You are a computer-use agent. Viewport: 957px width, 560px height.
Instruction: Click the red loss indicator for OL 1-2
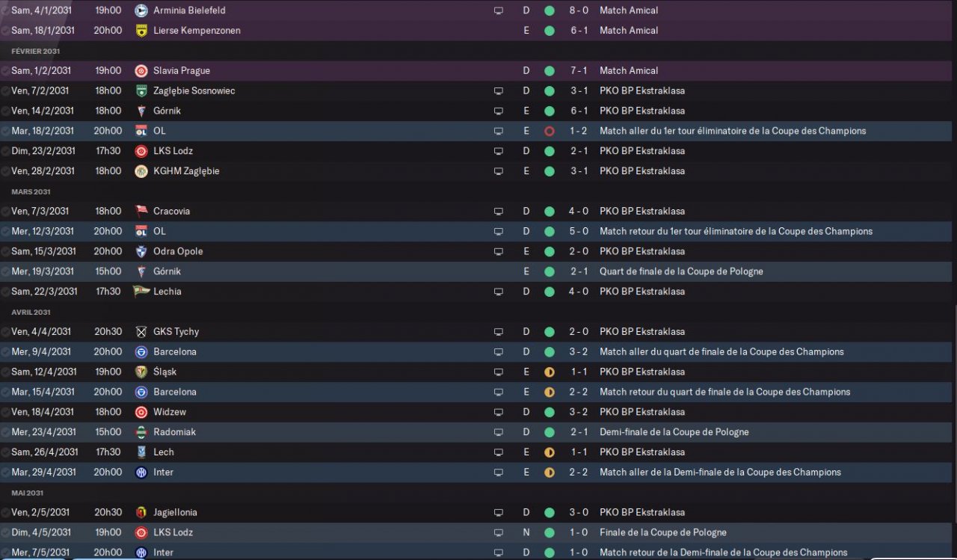[x=550, y=131]
